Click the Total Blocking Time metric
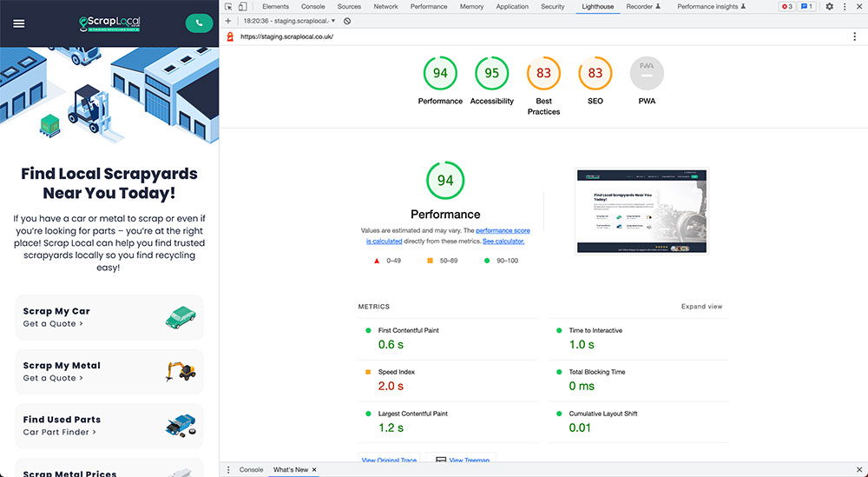The height and width of the screenshot is (477, 868). point(639,380)
